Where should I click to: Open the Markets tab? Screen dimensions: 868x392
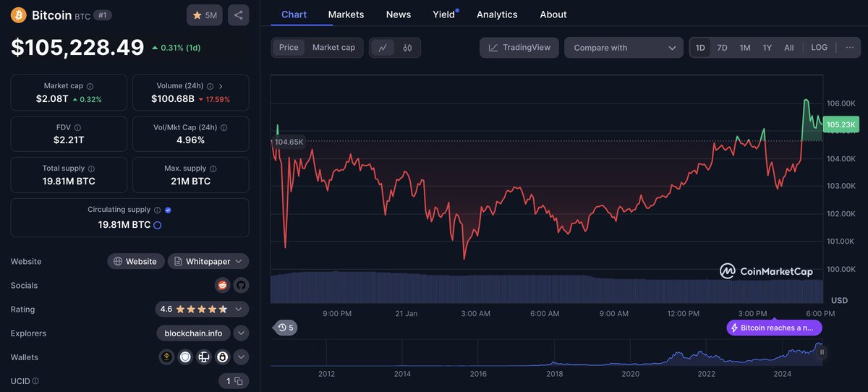(346, 14)
